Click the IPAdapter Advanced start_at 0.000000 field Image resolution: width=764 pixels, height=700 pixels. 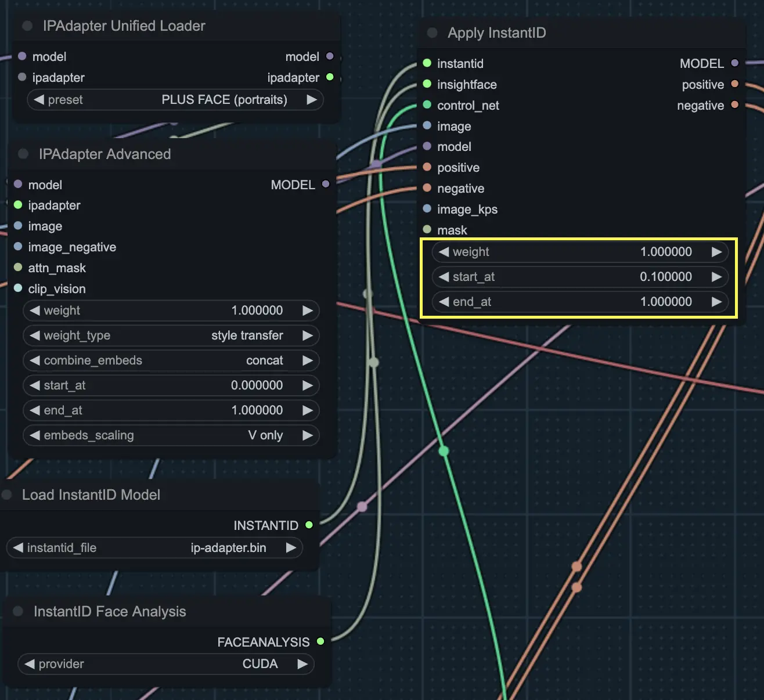[x=171, y=385]
